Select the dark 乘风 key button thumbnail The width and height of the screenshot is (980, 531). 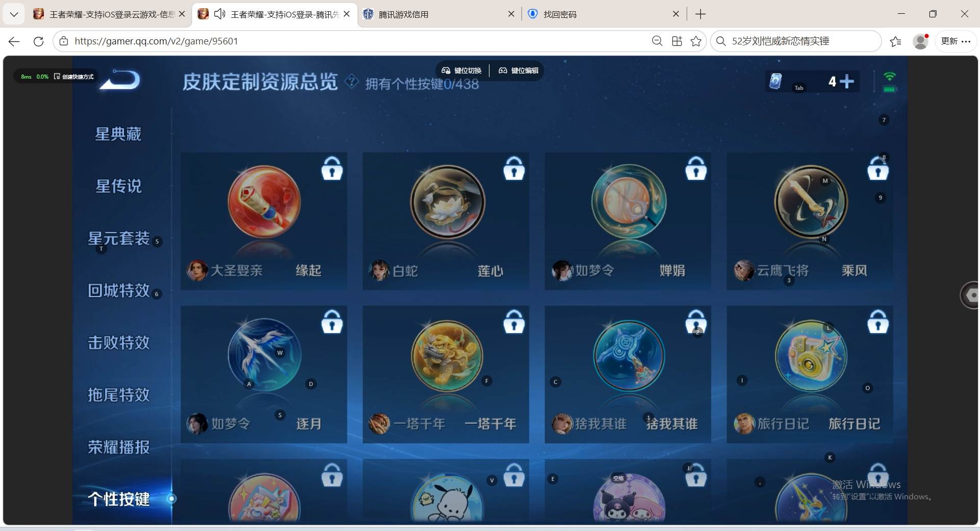pyautogui.click(x=811, y=202)
